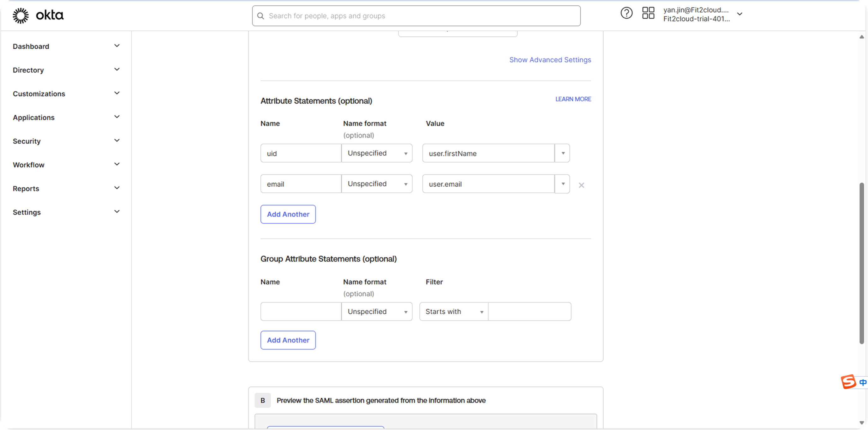This screenshot has height=430, width=868.
Task: Open the apps grid icon
Action: click(648, 13)
